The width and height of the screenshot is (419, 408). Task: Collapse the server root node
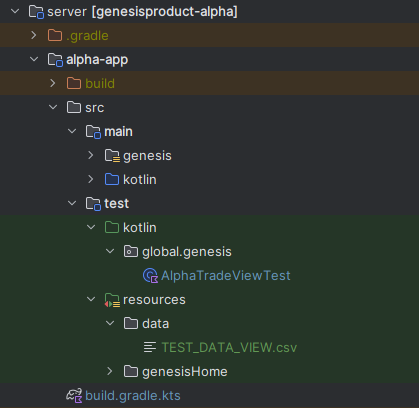tap(15, 11)
